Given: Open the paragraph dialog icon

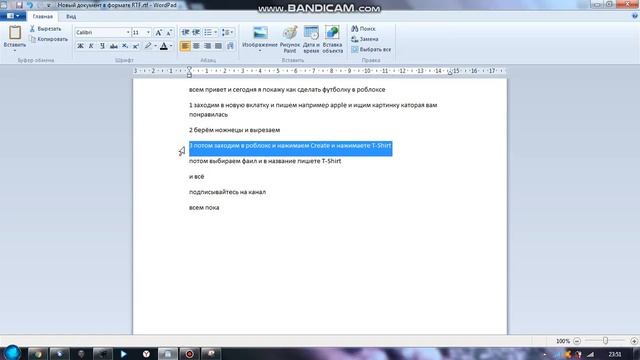Looking at the screenshot, I should coord(230,46).
